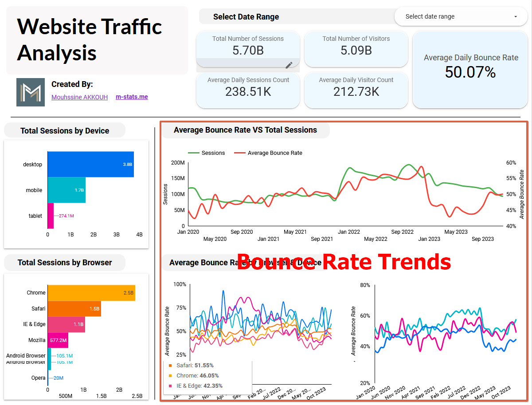Select the Safari sessions bar

click(74, 309)
